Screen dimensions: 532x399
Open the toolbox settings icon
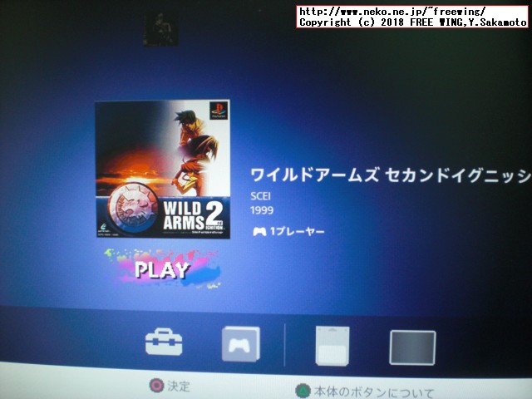[x=164, y=342]
